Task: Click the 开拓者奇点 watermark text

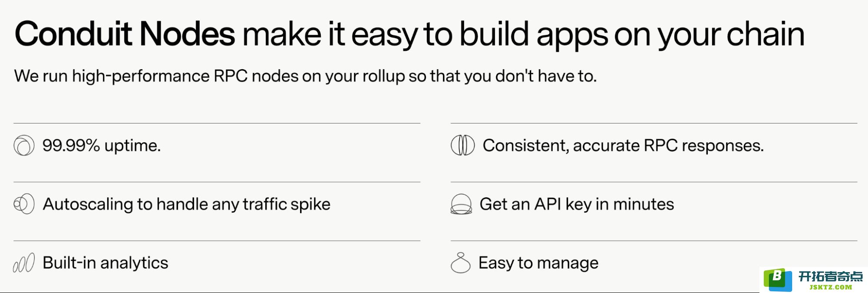Action: tap(831, 276)
